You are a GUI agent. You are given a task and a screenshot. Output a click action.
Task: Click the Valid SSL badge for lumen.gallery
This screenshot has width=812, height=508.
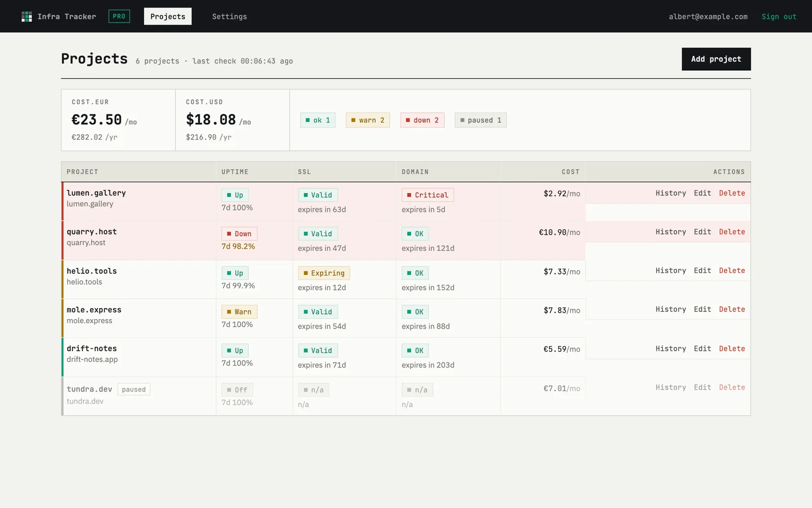[x=318, y=195]
